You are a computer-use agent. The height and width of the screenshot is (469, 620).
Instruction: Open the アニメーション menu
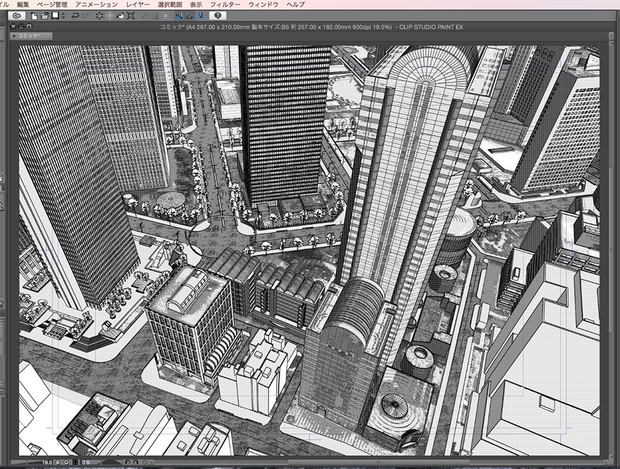(x=96, y=5)
